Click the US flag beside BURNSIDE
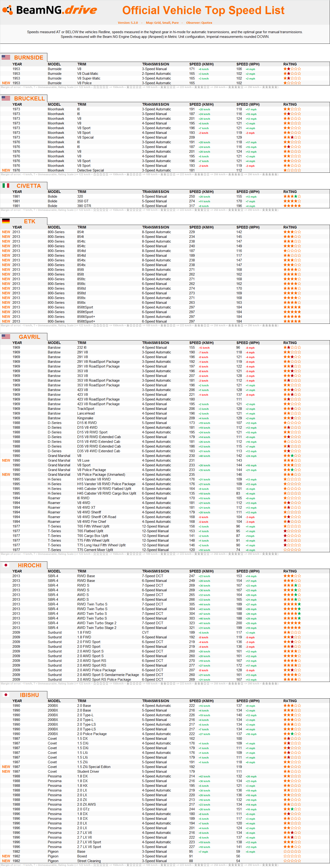This screenshot has height=868, width=330. (6, 57)
